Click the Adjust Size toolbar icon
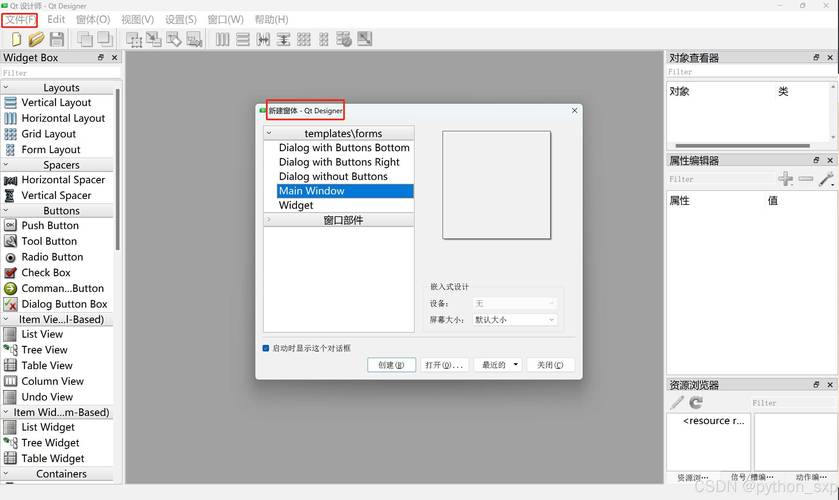This screenshot has width=839, height=500. point(364,39)
